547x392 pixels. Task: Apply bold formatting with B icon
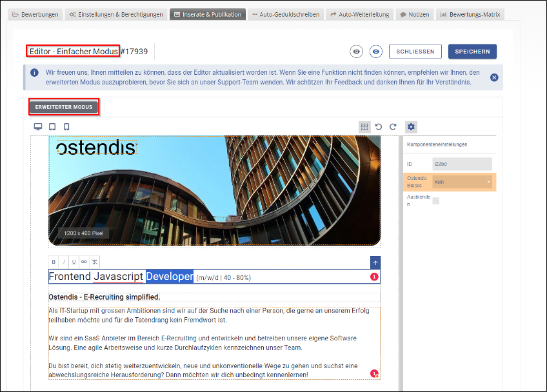point(54,262)
